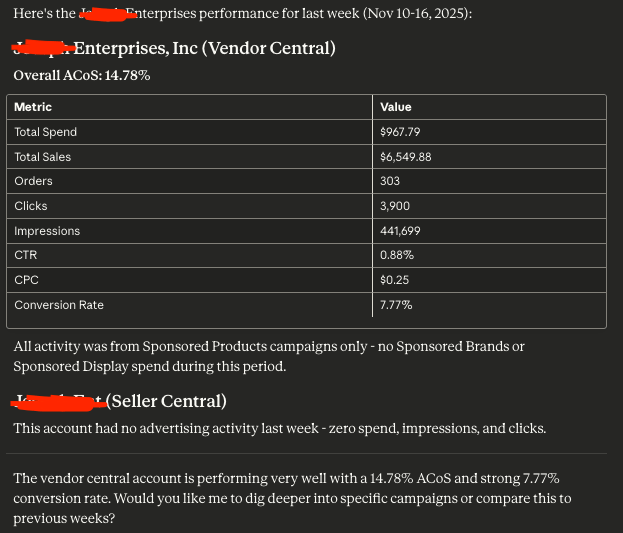Select the Clicks row label
Viewport: 623px width, 533px height.
[x=31, y=206]
